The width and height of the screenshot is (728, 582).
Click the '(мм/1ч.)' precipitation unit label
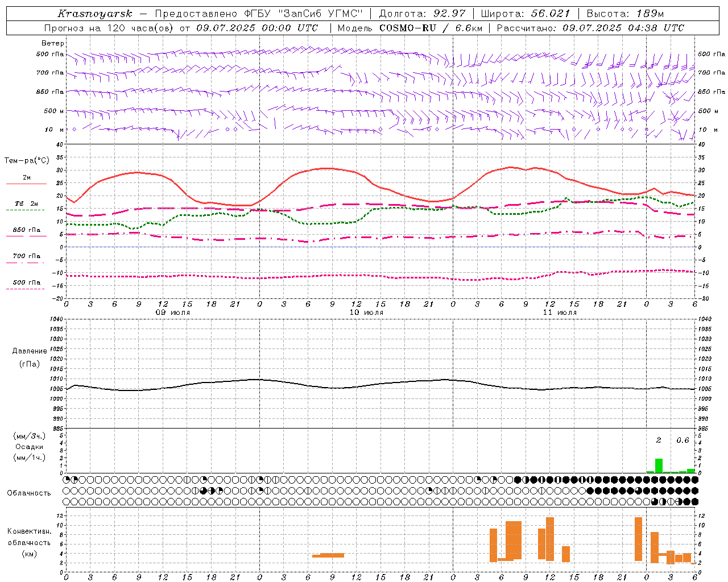[30, 458]
